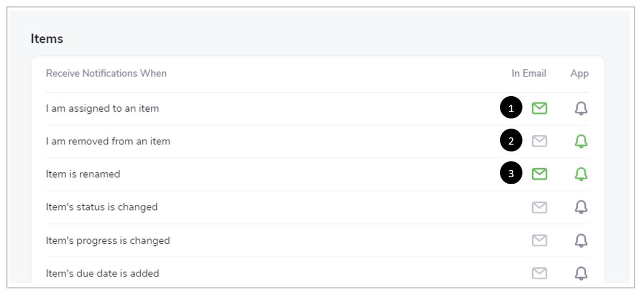Turn off app bell for 'I am removed from an item'
Viewport: 644px width, 291px height.
(581, 141)
